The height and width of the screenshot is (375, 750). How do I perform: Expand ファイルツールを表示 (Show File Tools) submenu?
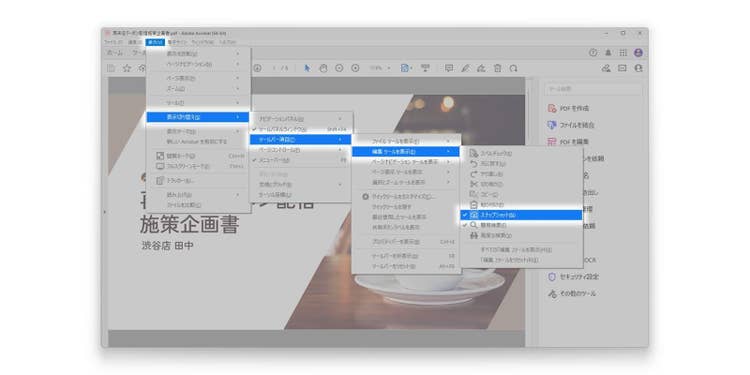pos(406,141)
